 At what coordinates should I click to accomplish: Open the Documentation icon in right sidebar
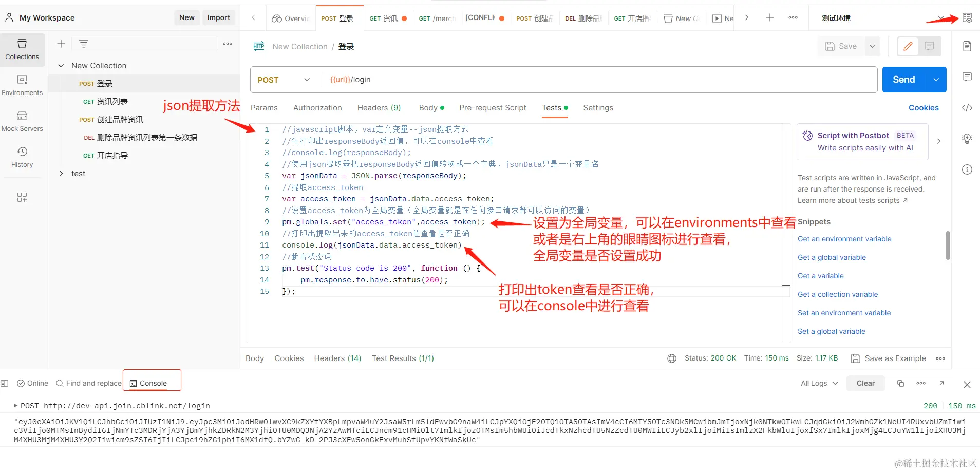pyautogui.click(x=967, y=46)
